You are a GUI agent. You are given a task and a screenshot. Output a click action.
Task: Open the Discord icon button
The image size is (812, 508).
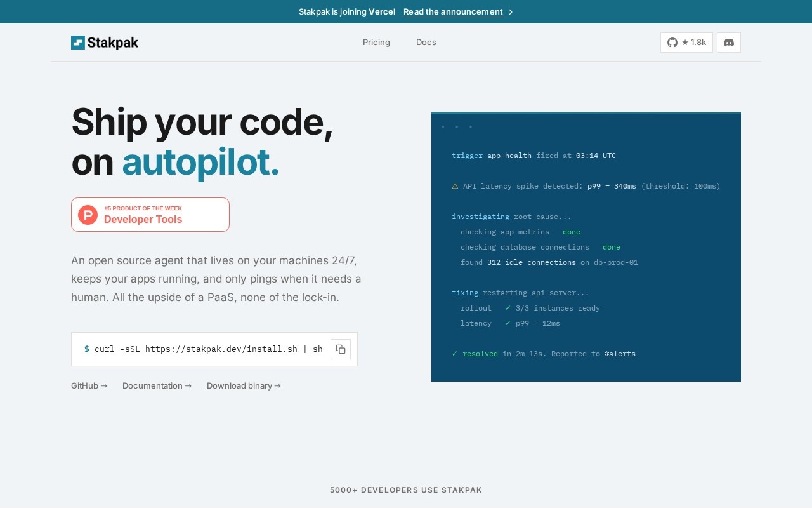[x=729, y=43]
